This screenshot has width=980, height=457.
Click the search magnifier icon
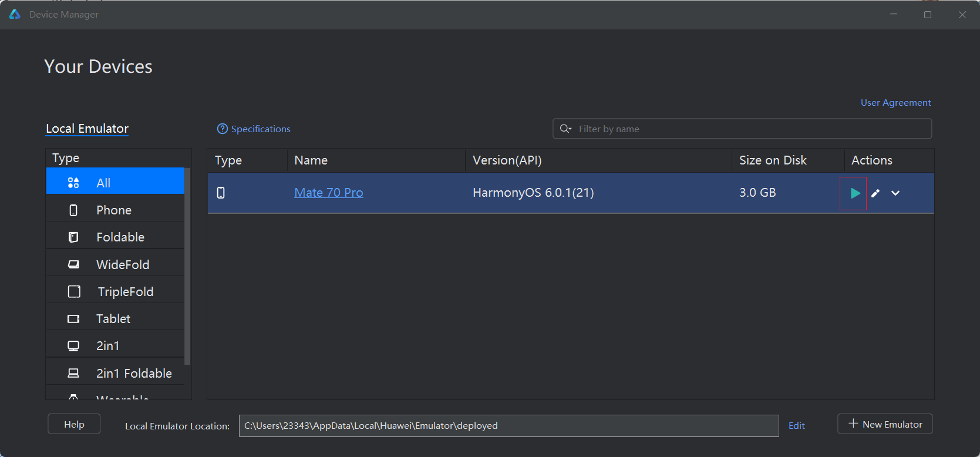(565, 129)
